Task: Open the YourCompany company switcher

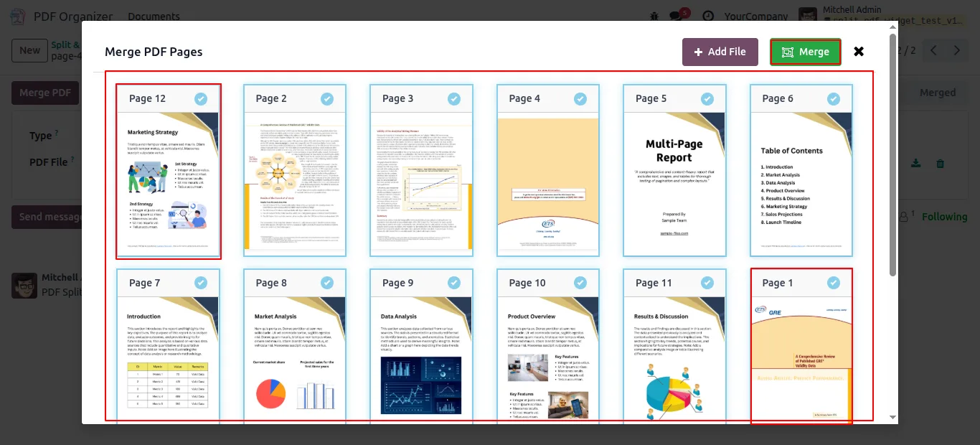Action: (x=756, y=16)
